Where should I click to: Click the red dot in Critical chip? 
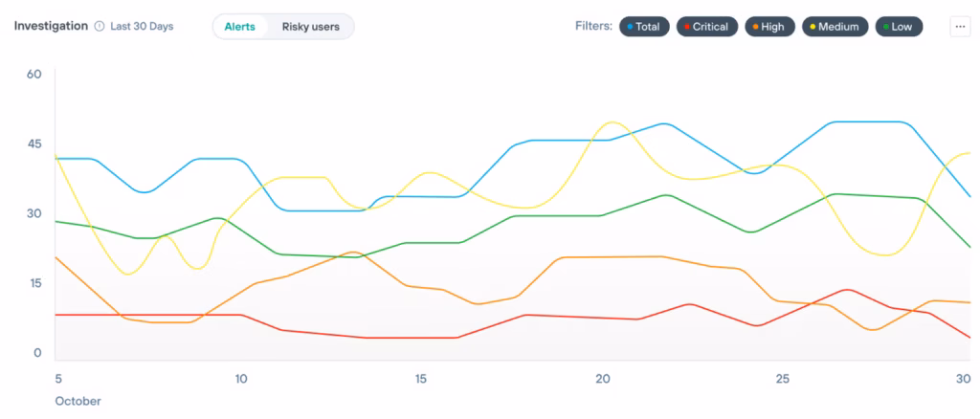tap(686, 27)
